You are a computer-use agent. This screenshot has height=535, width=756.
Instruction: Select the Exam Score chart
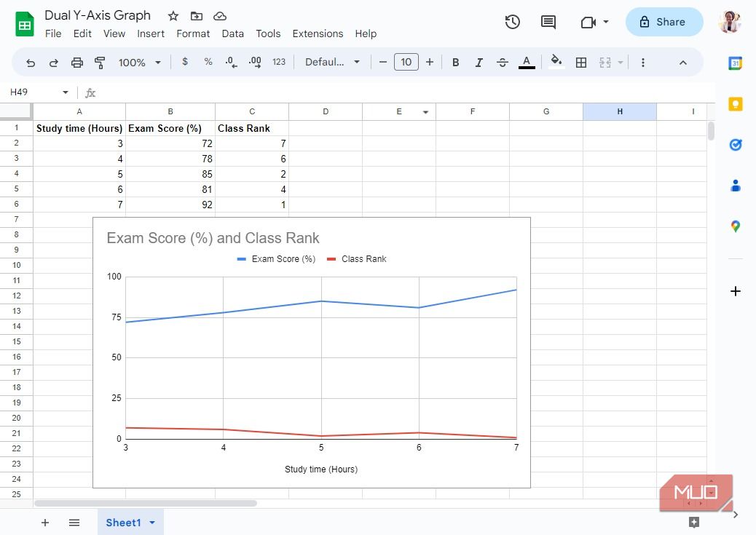[312, 352]
